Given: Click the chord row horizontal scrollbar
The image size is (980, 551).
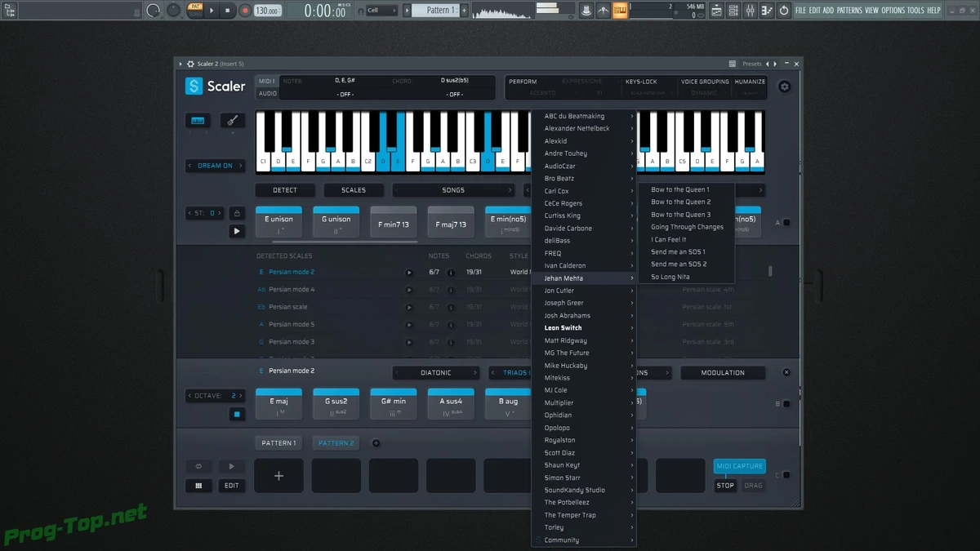Looking at the screenshot, I should (345, 242).
